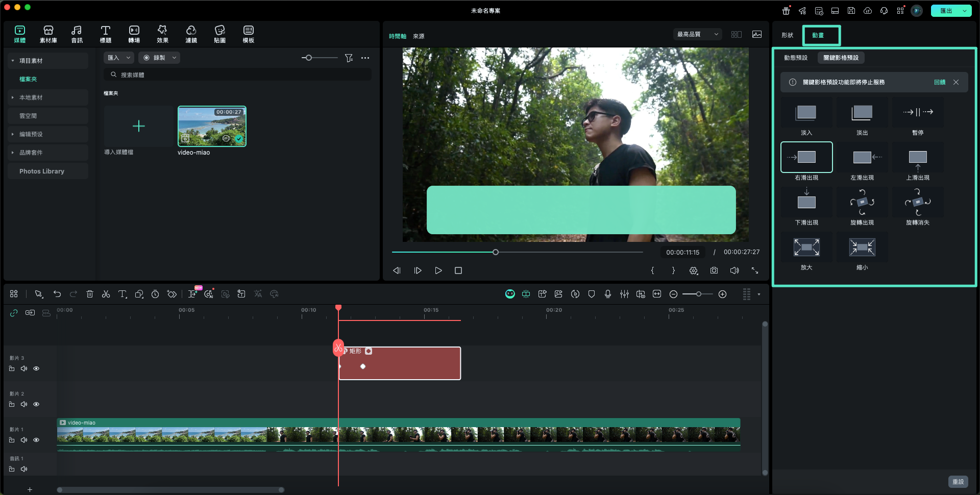Hide the 影片 3 track
Viewport: 980px width, 495px height.
tap(36, 368)
